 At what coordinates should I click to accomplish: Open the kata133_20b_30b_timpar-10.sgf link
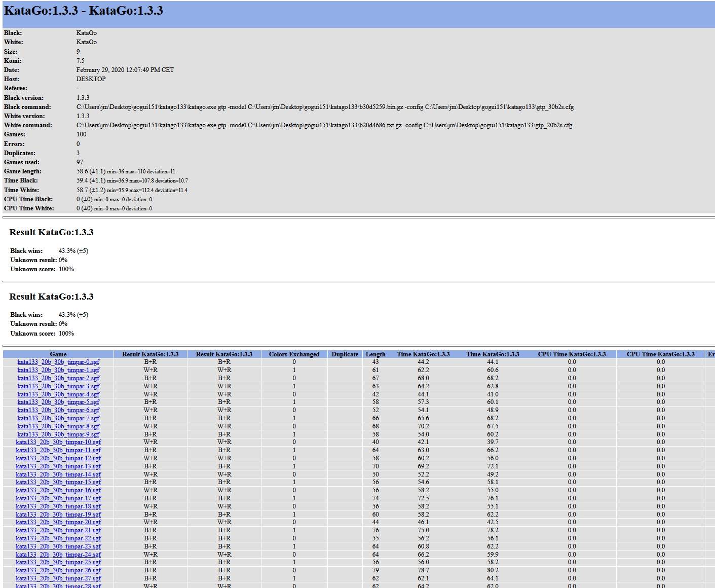58,442
